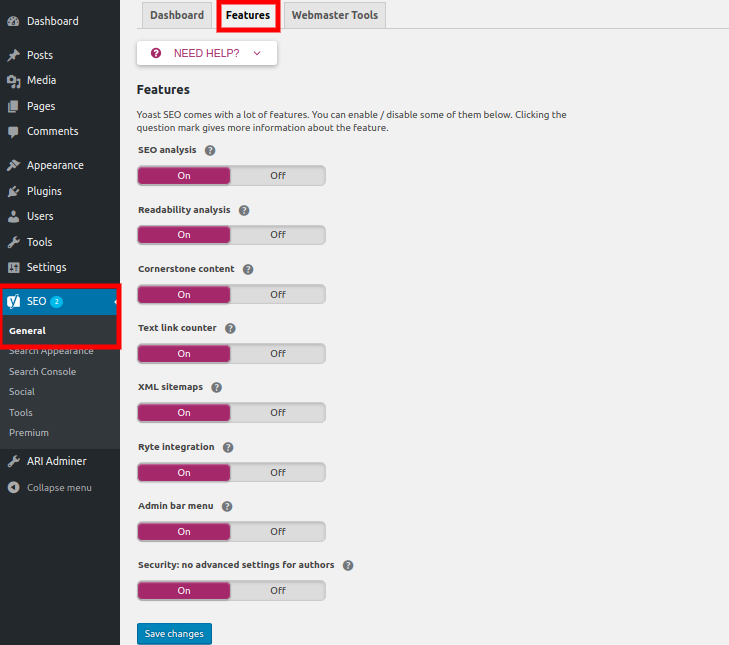Click the Media library icon

tap(13, 81)
